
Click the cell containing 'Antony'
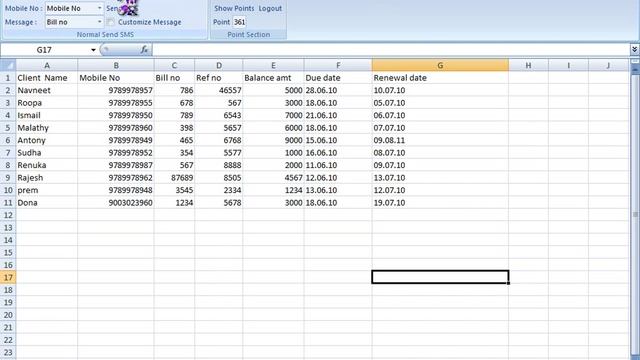tap(47, 140)
